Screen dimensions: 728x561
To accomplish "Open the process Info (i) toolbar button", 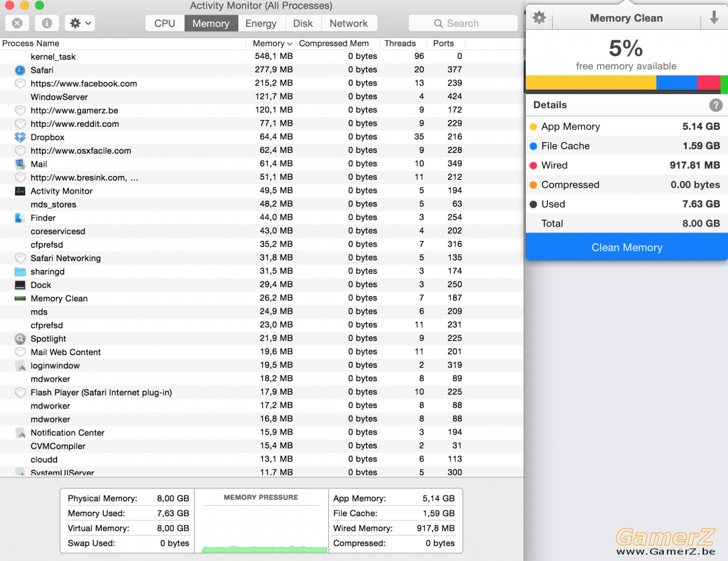I will click(47, 23).
